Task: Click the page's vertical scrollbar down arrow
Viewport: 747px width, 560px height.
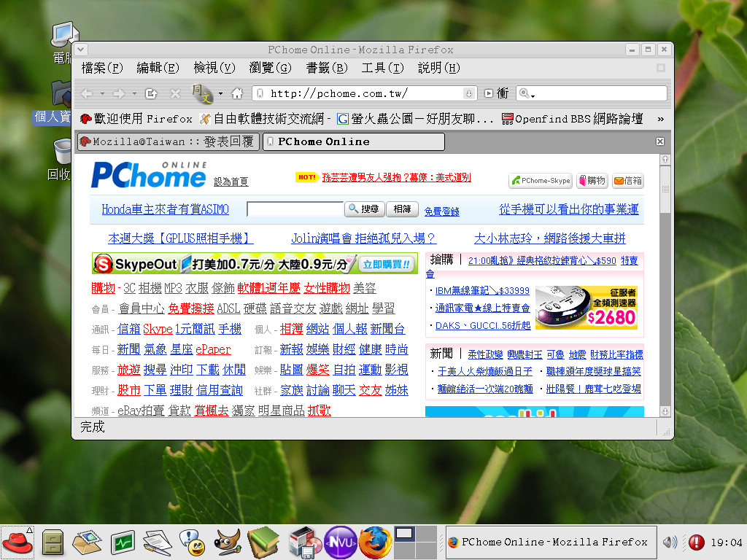Action: (x=665, y=411)
